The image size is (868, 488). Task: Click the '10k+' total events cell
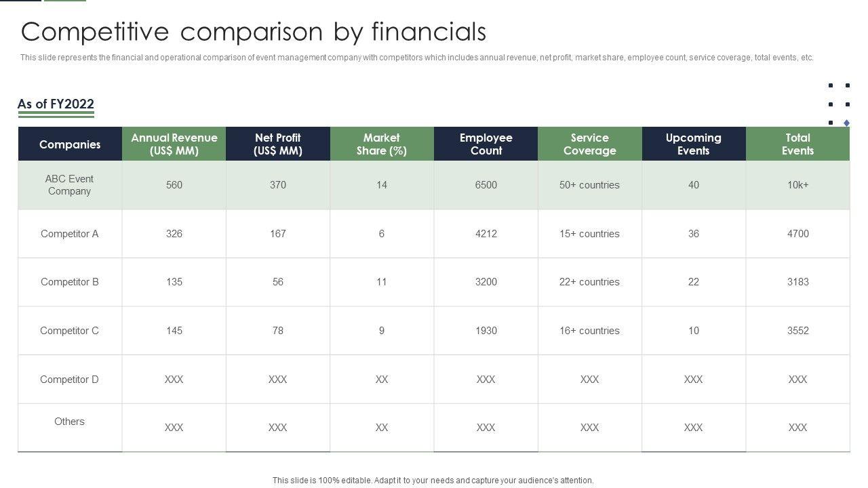[797, 185]
